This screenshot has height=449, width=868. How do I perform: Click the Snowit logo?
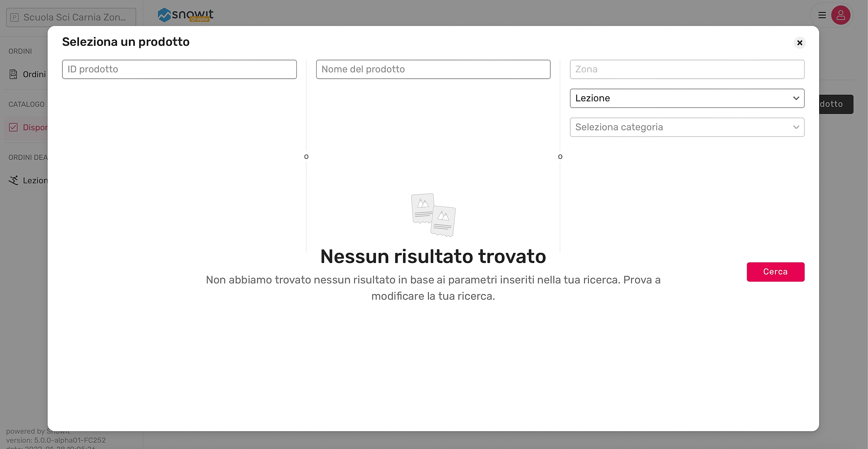(185, 15)
